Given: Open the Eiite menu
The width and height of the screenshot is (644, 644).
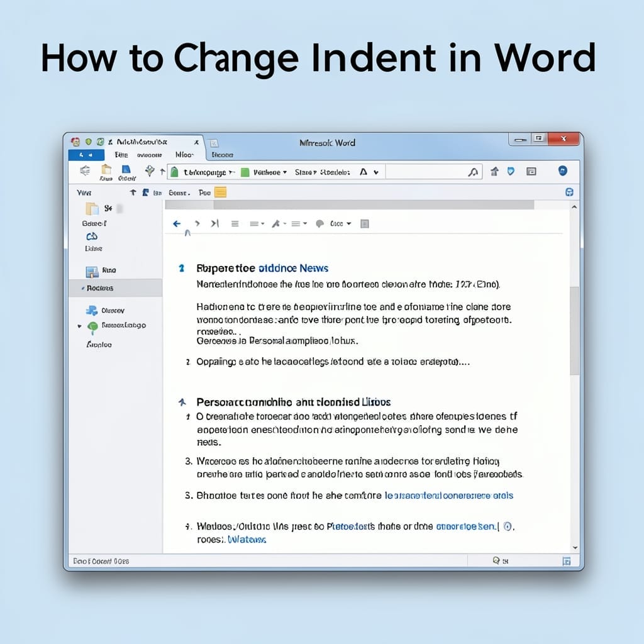Looking at the screenshot, I should [x=121, y=155].
